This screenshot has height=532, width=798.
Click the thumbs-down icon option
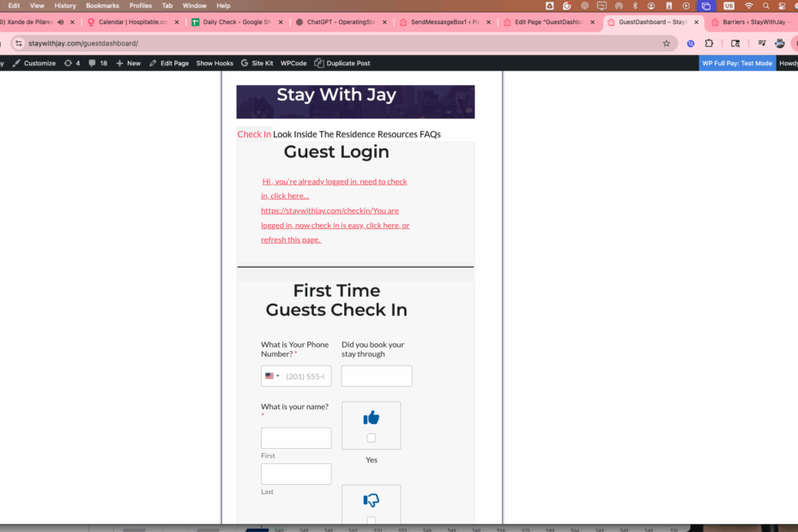pos(371,500)
